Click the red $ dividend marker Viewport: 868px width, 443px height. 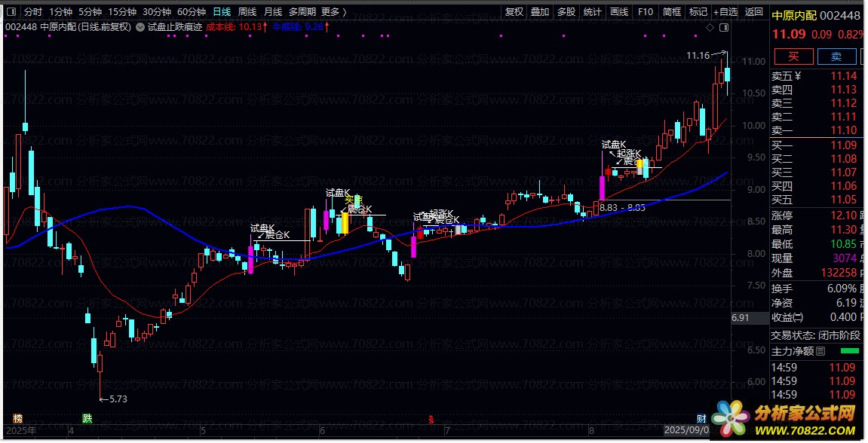[x=431, y=419]
